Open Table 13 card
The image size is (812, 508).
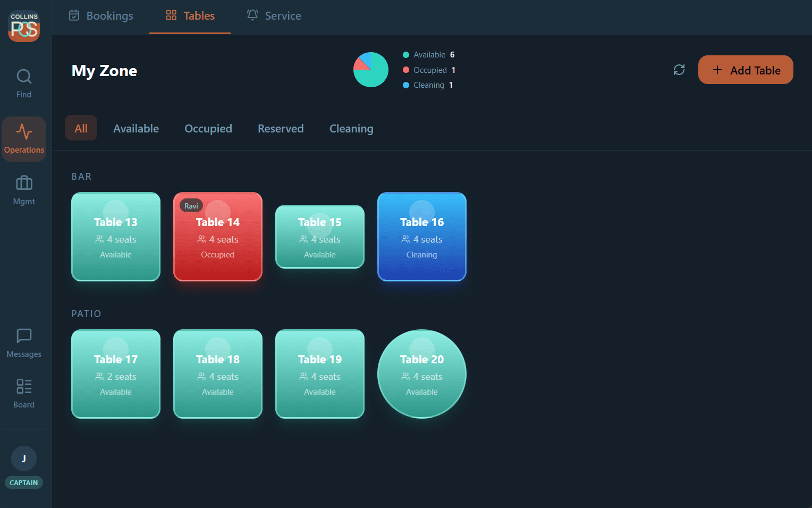(116, 237)
